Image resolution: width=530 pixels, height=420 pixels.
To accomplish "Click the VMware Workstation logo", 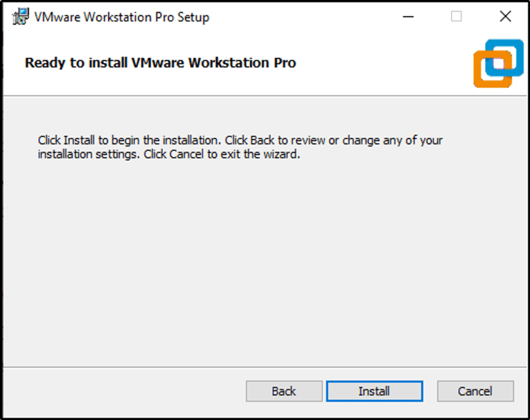I will click(x=498, y=63).
